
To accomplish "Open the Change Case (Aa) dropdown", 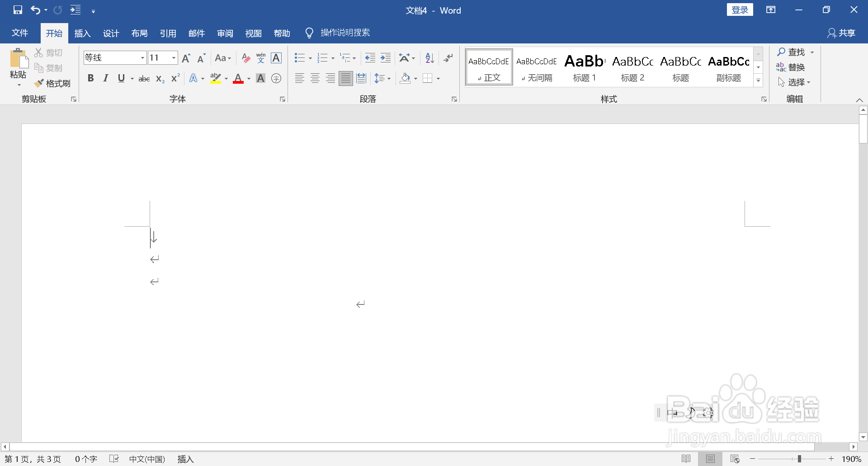I will click(223, 58).
